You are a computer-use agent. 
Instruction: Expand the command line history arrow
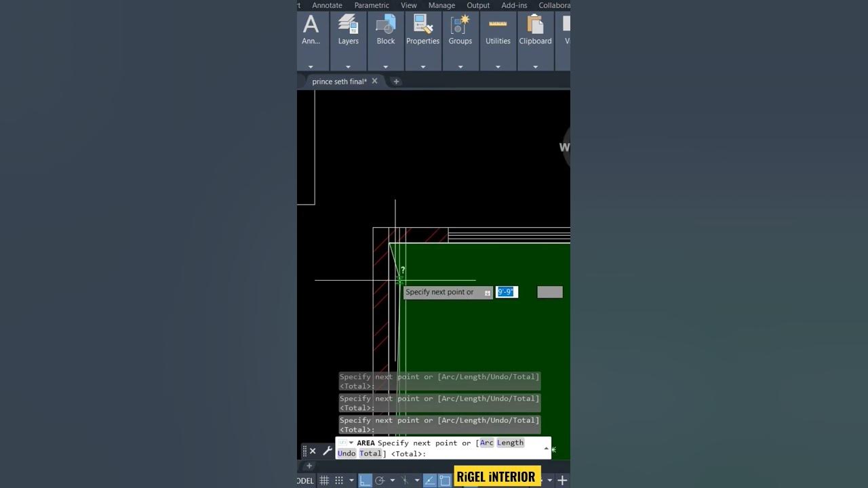546,448
